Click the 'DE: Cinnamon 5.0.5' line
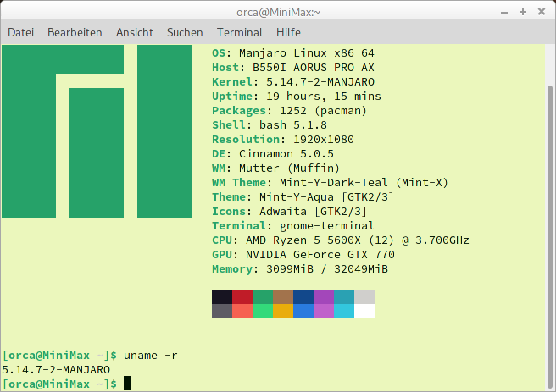The height and width of the screenshot is (392, 556). (x=273, y=154)
